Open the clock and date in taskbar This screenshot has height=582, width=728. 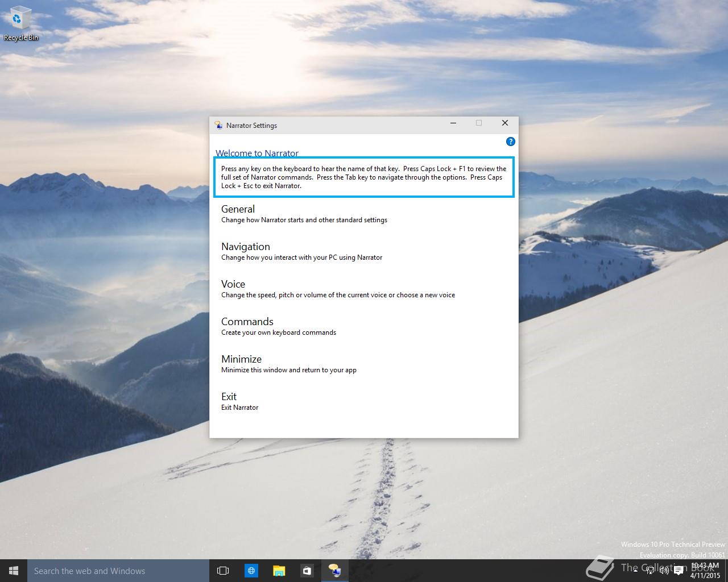pyautogui.click(x=705, y=571)
